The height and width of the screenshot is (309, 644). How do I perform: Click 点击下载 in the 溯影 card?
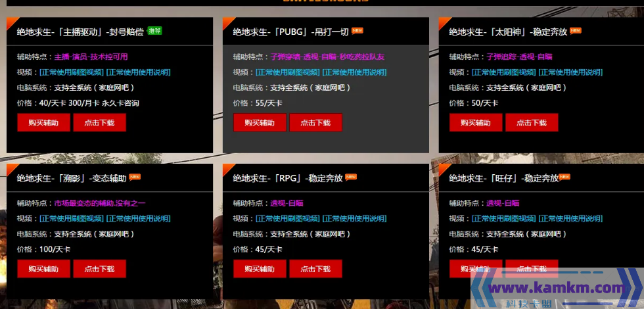point(99,269)
